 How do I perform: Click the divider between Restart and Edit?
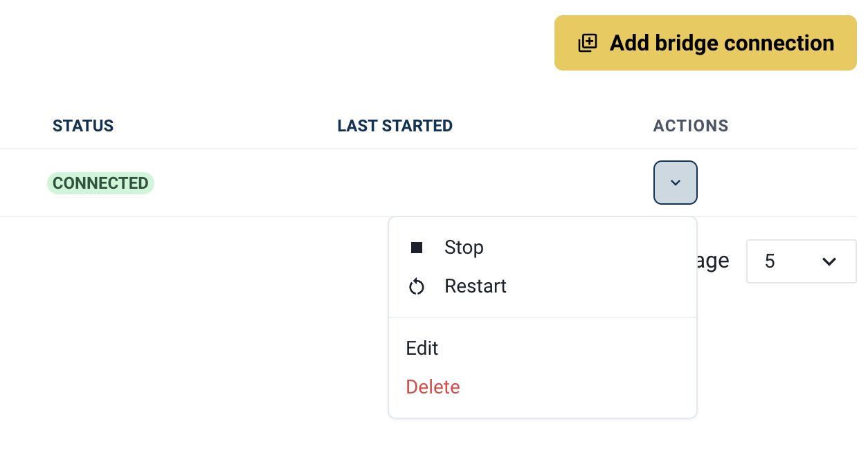(543, 317)
